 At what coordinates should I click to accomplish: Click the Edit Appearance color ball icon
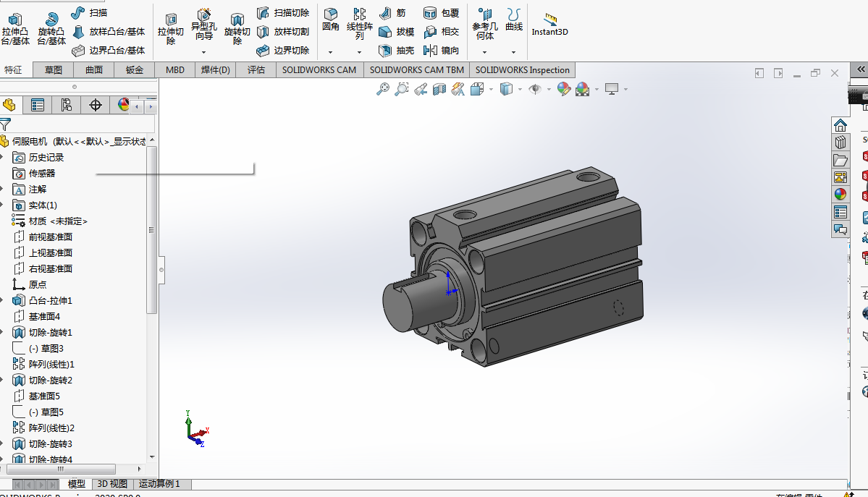[x=563, y=89]
